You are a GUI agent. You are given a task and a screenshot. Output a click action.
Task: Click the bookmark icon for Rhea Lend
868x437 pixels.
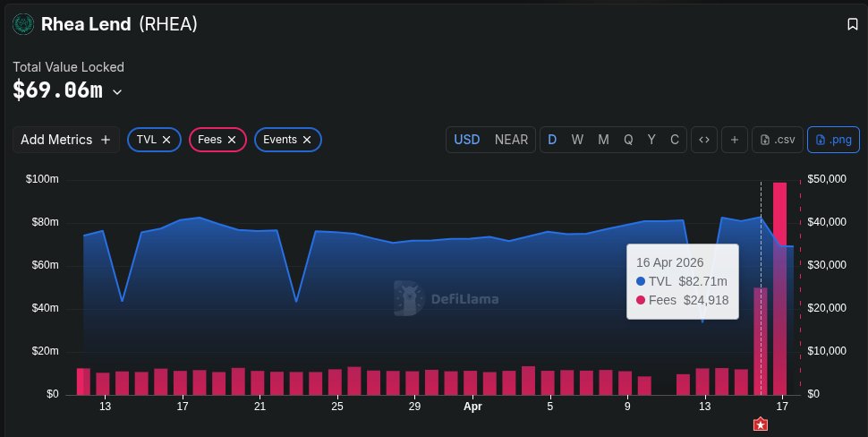point(853,24)
